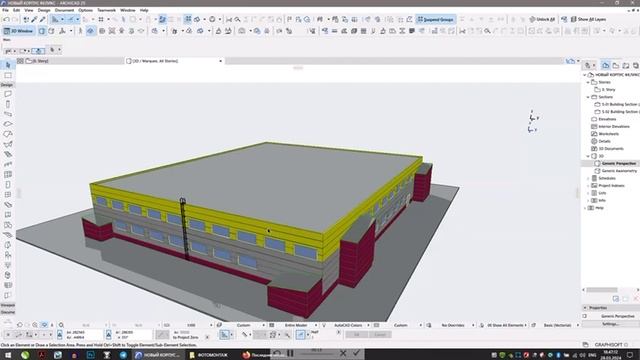
Task: Select the Curtain Wall tool in the toolbox
Action: 8,175
